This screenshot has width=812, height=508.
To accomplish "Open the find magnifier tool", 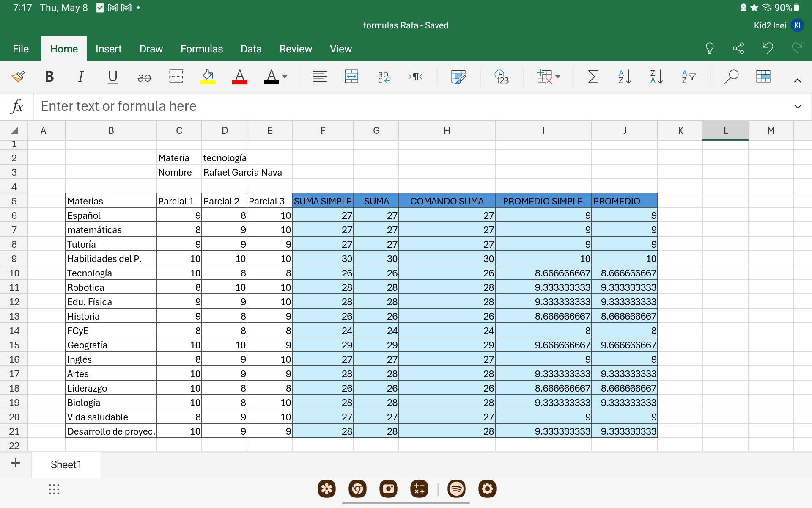I will [731, 77].
